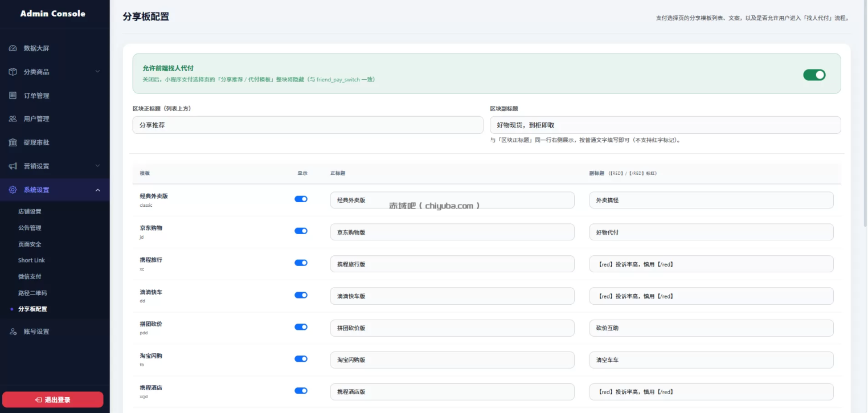The width and height of the screenshot is (868, 413).
Task: Click the 淘宝闪购版 main title field
Action: pyautogui.click(x=452, y=360)
